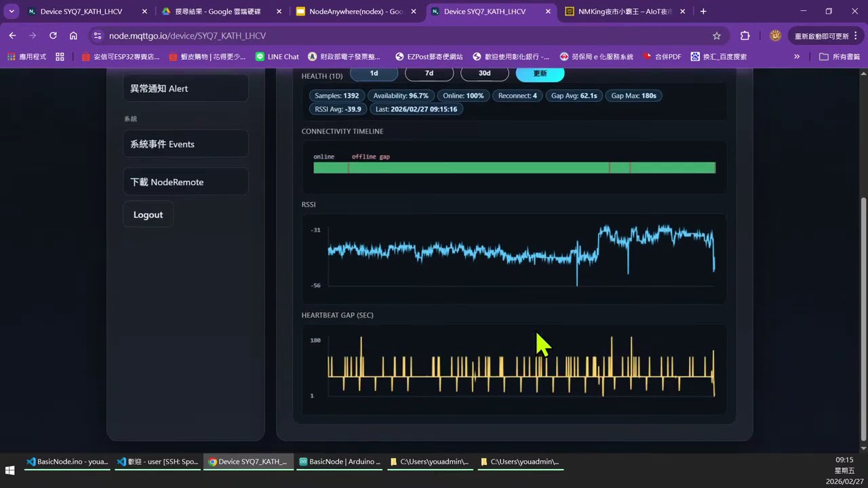Viewport: 868px width, 488px height.
Task: Click the Last: 2026/02/27 09:15:16 chip
Action: pos(416,108)
